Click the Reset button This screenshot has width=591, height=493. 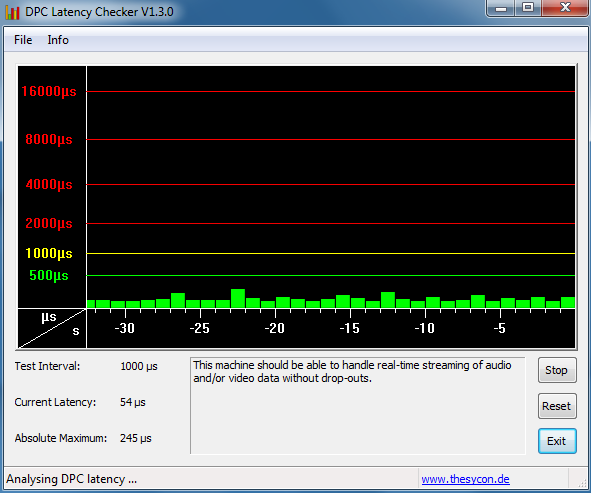tap(557, 406)
